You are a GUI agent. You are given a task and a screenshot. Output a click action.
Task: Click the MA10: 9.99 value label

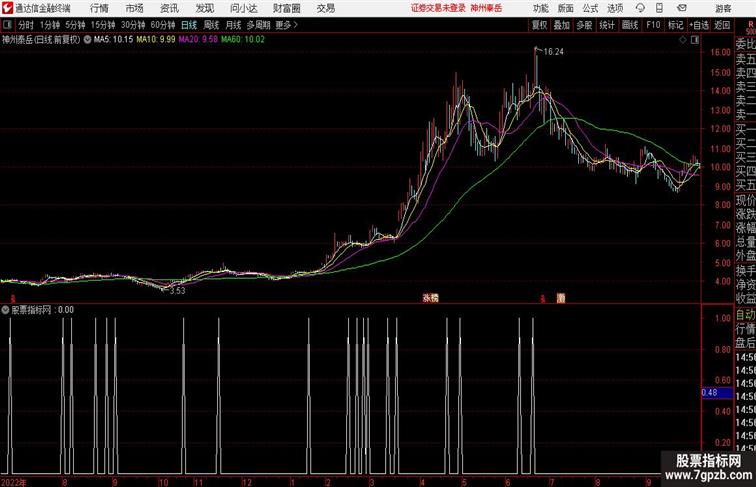(156, 40)
